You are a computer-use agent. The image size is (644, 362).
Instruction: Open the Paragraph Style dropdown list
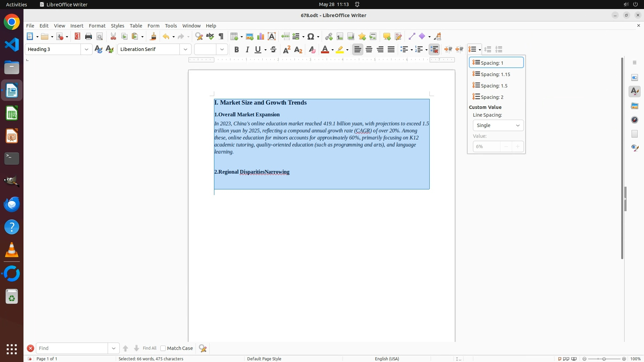point(87,49)
